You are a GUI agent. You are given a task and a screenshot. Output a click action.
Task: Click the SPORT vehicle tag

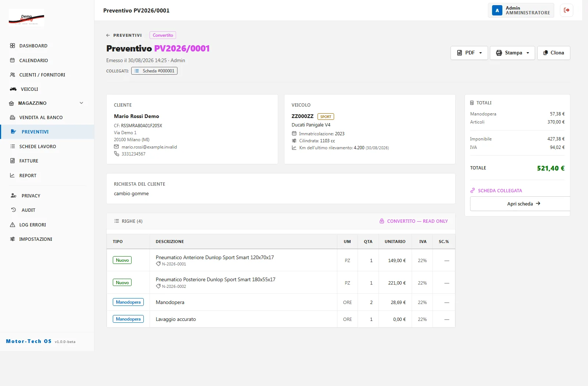326,117
